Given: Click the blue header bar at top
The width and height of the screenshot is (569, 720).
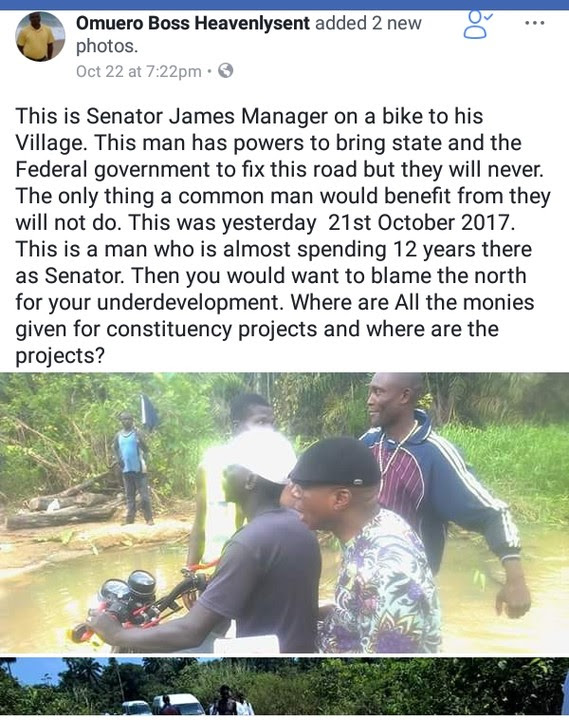Looking at the screenshot, I should point(284,5).
